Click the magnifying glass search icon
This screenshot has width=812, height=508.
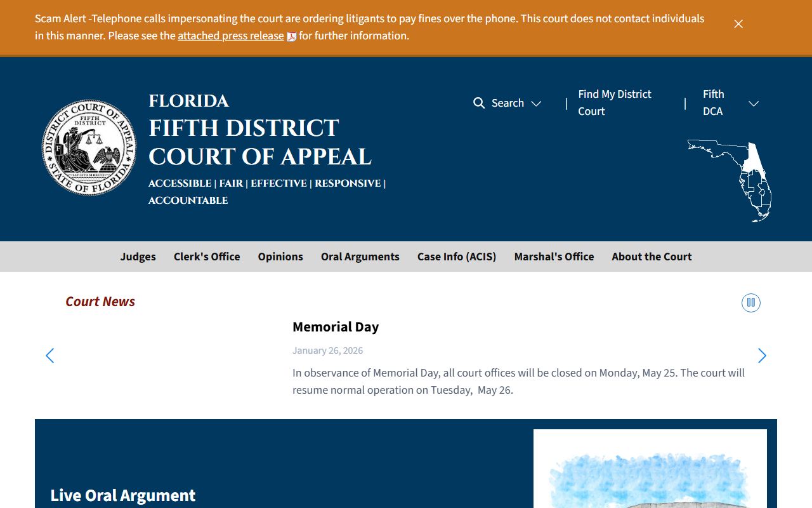pyautogui.click(x=479, y=103)
